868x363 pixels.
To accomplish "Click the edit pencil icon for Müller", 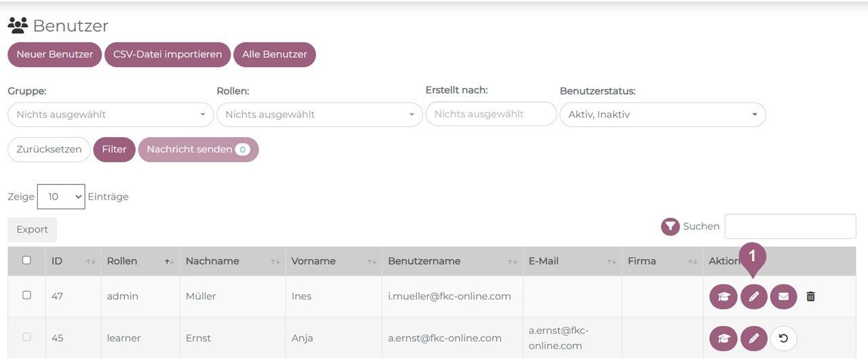I will point(753,297).
